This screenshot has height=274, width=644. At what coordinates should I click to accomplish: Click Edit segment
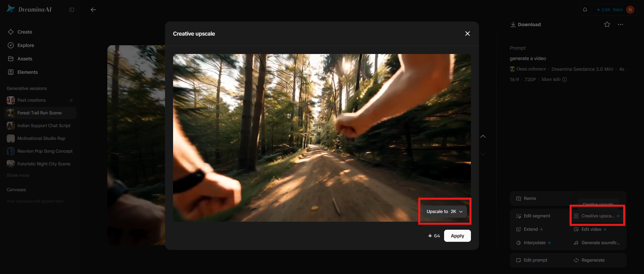coord(533,216)
